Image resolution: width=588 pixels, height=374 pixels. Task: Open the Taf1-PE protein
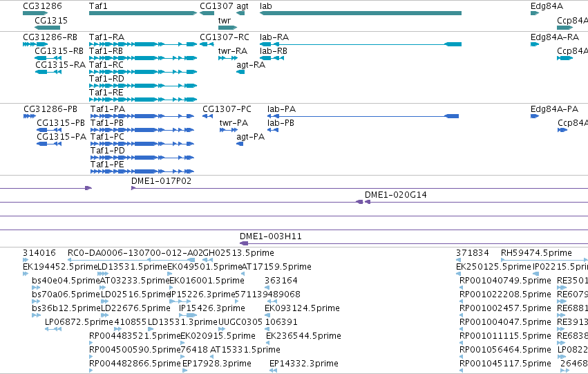[x=142, y=171]
